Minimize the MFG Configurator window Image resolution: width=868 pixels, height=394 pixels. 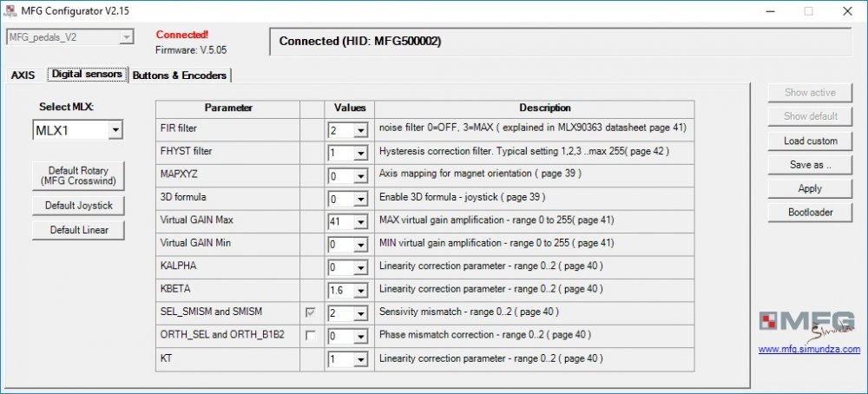point(770,11)
